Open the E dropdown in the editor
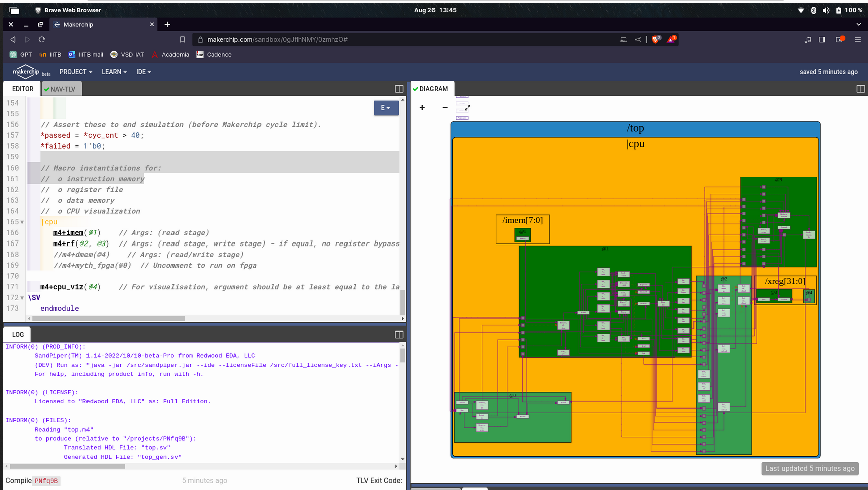 pos(386,108)
